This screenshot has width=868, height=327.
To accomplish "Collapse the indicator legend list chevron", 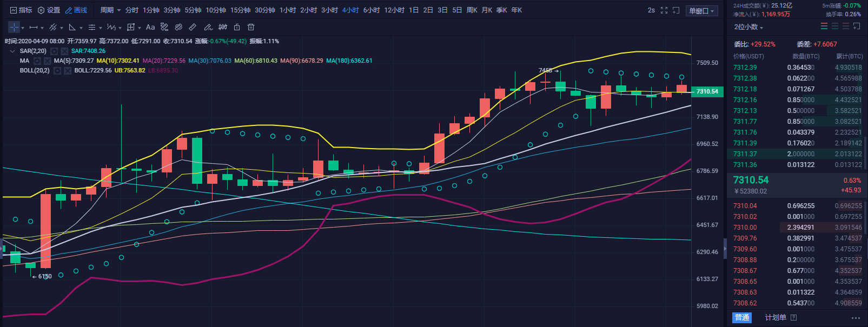I will coord(12,51).
